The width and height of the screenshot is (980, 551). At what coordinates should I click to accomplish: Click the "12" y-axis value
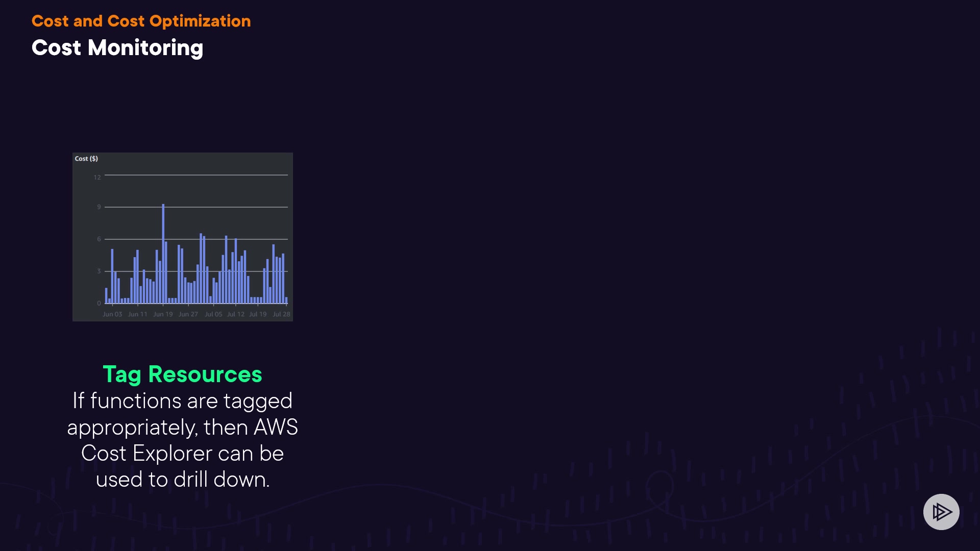97,178
